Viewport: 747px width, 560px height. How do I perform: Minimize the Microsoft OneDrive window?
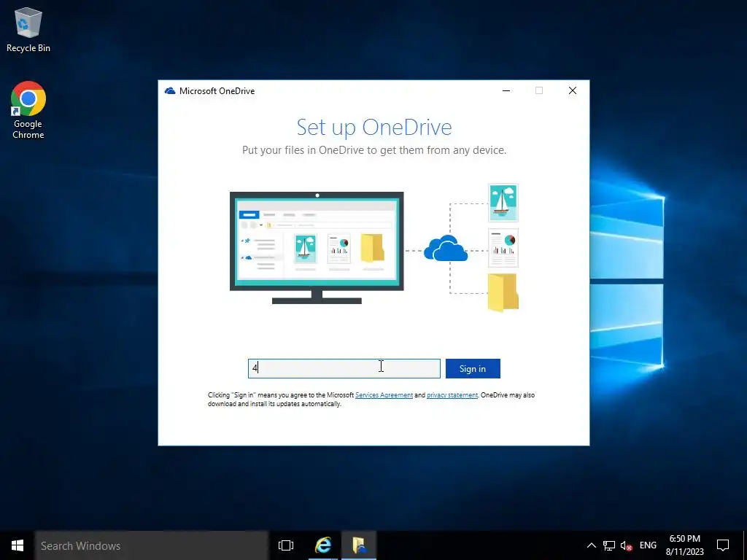(x=506, y=90)
